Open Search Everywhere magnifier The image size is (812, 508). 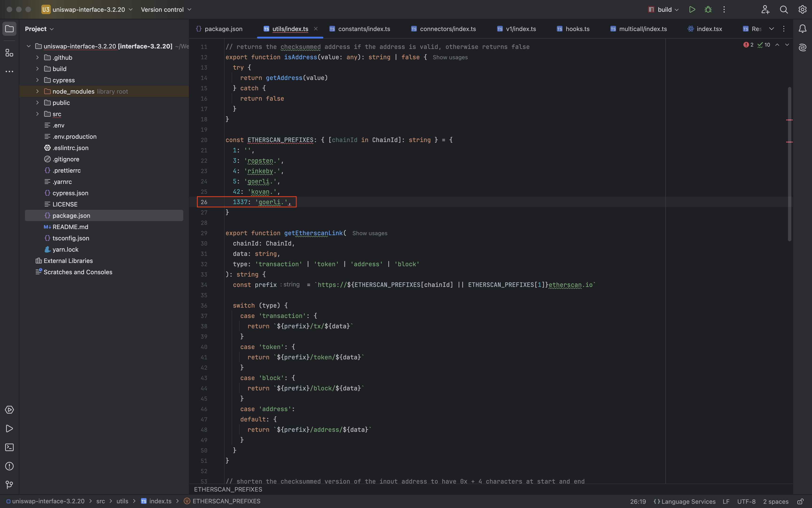pyautogui.click(x=784, y=9)
